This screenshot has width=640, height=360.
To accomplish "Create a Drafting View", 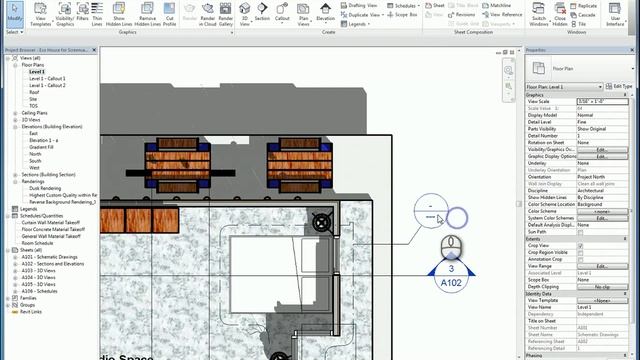I will click(x=359, y=5).
